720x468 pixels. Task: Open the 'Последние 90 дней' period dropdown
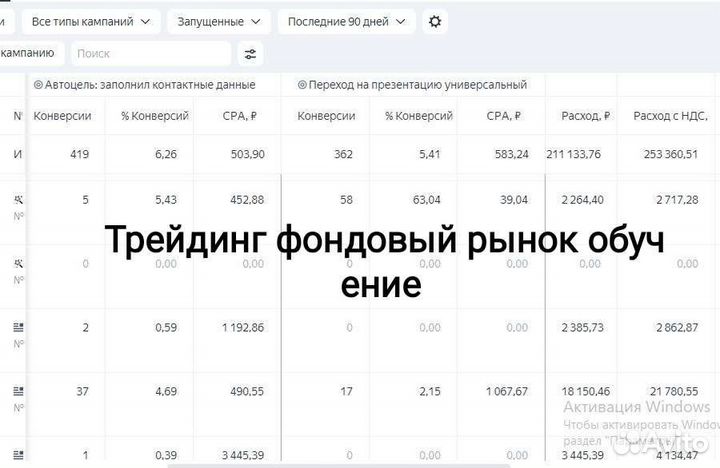click(347, 22)
